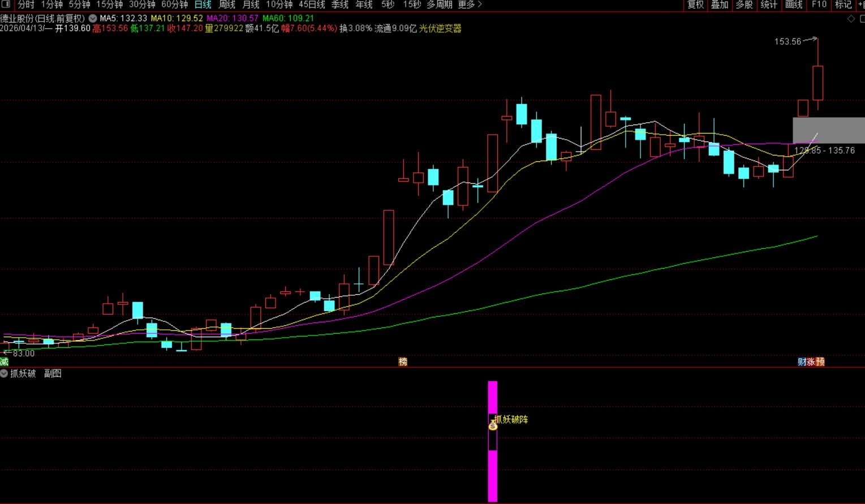Click the 减 marker icon
This screenshot has width=865, height=504.
point(4,361)
